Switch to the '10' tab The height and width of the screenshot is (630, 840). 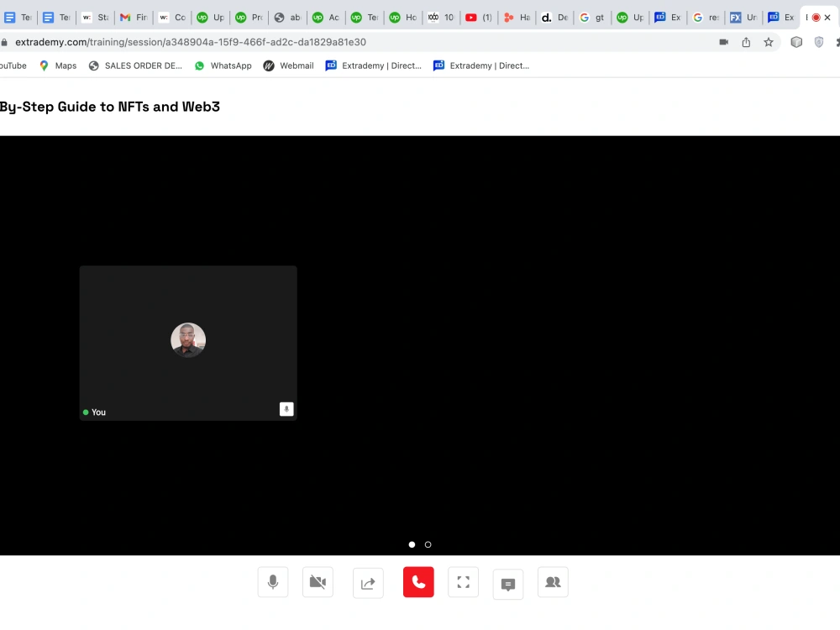coord(441,17)
